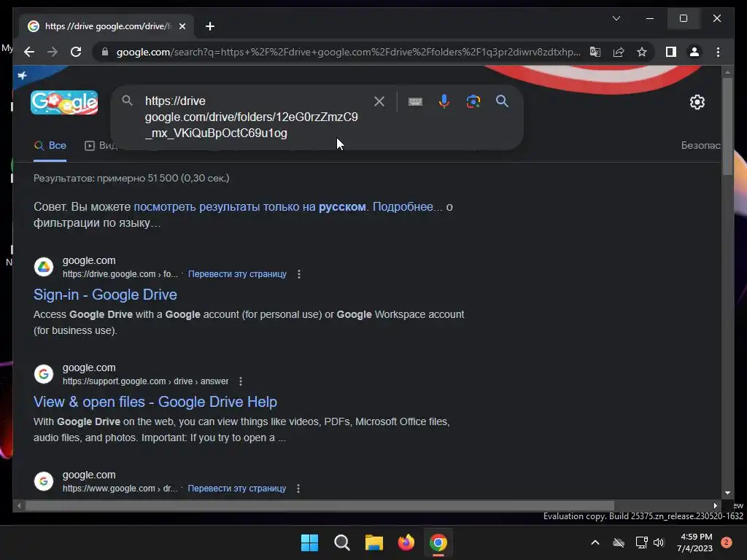Translate the www.google.com result page
The image size is (747, 560).
(x=237, y=488)
